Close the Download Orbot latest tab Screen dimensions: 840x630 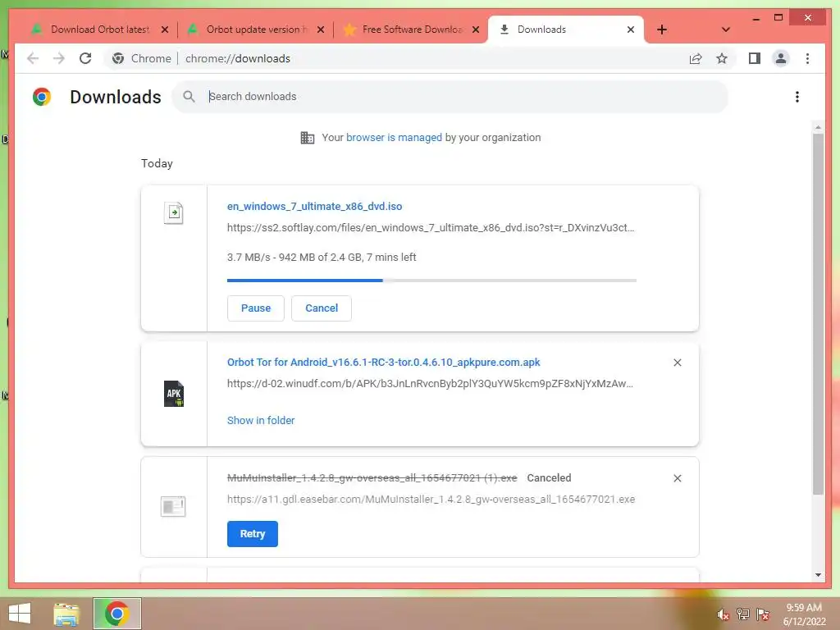tap(165, 30)
